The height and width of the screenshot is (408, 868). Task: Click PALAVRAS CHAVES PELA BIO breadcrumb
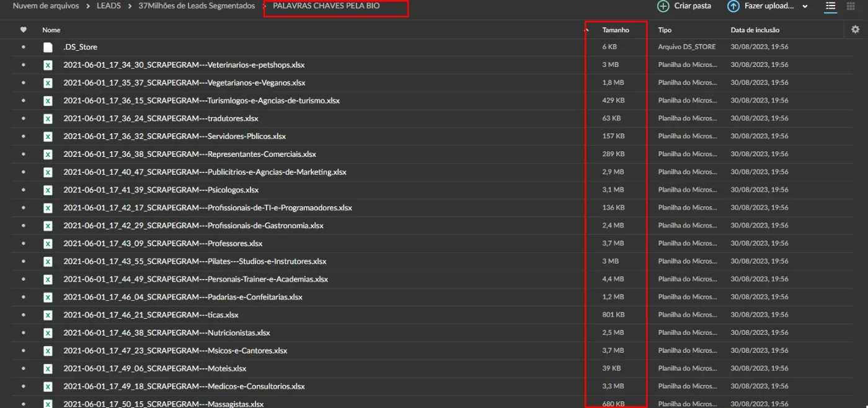(326, 6)
